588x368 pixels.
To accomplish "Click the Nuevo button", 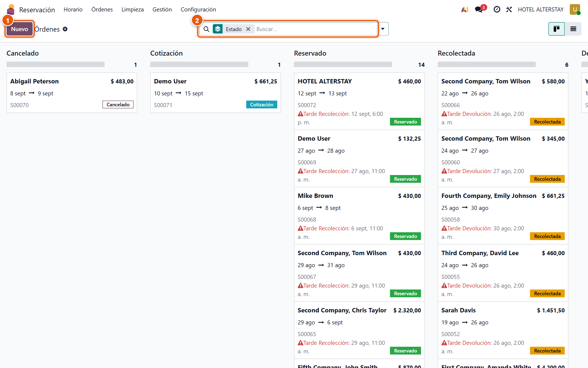I will click(x=19, y=29).
